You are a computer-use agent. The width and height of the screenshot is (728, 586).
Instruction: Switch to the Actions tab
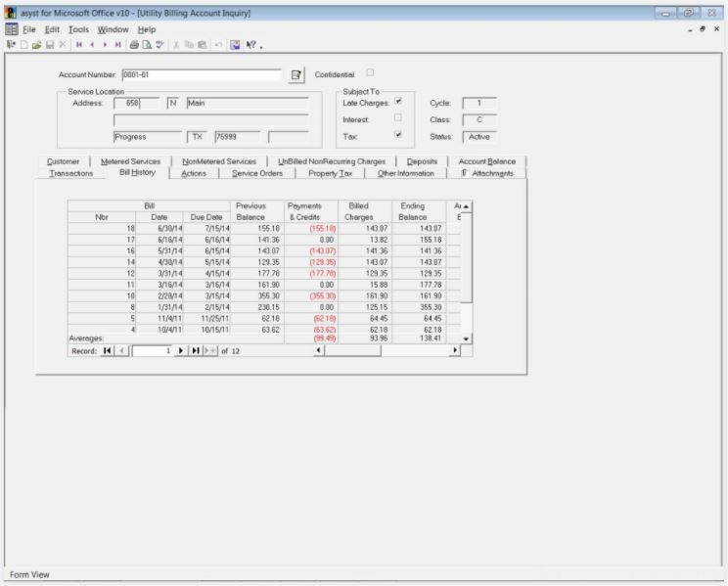click(x=194, y=173)
